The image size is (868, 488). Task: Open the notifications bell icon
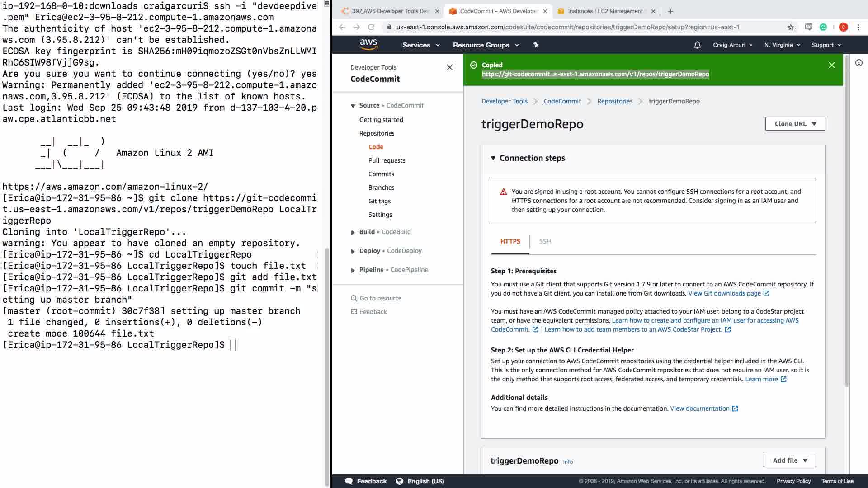(697, 45)
